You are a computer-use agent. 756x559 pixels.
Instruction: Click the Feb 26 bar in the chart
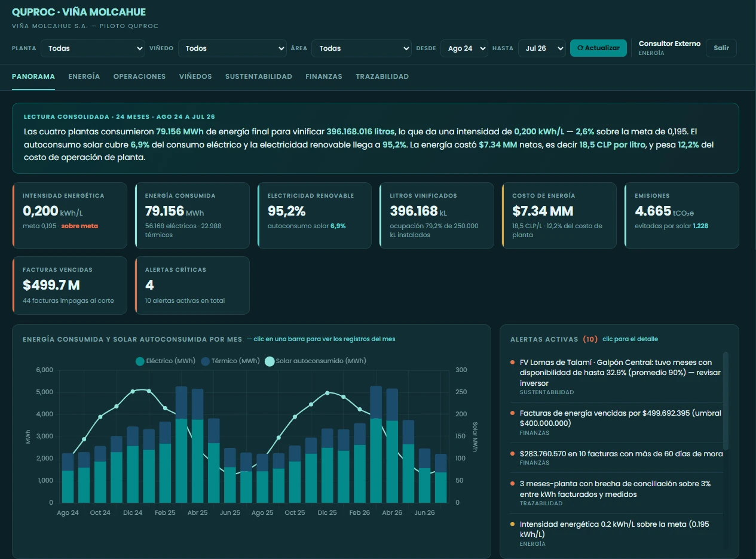pyautogui.click(x=360, y=463)
